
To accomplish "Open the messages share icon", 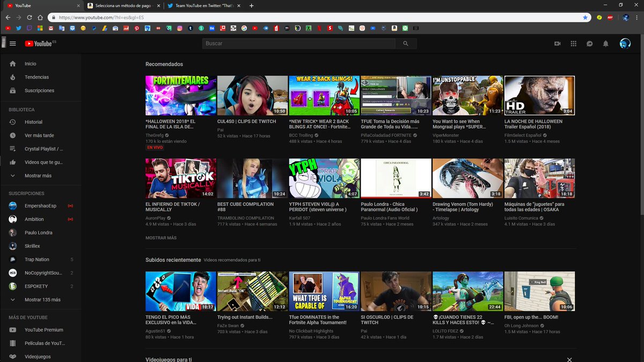I will (589, 43).
